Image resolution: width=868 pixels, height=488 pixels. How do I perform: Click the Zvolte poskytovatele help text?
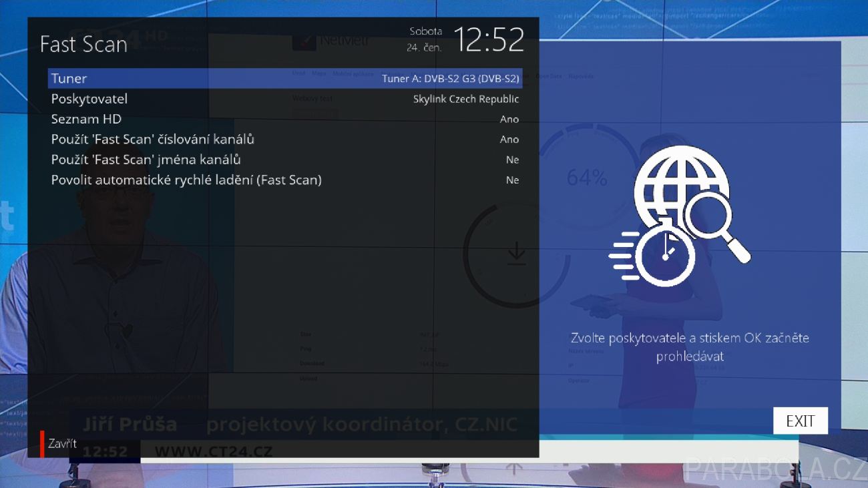coord(690,347)
